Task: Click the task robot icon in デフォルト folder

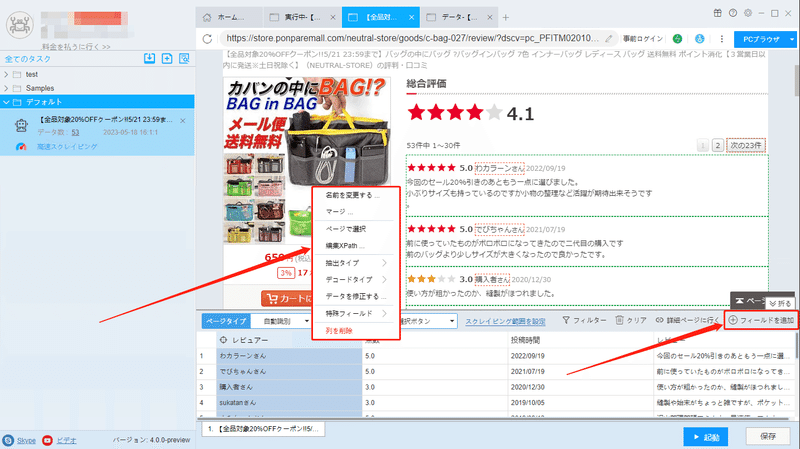Action: (x=21, y=126)
